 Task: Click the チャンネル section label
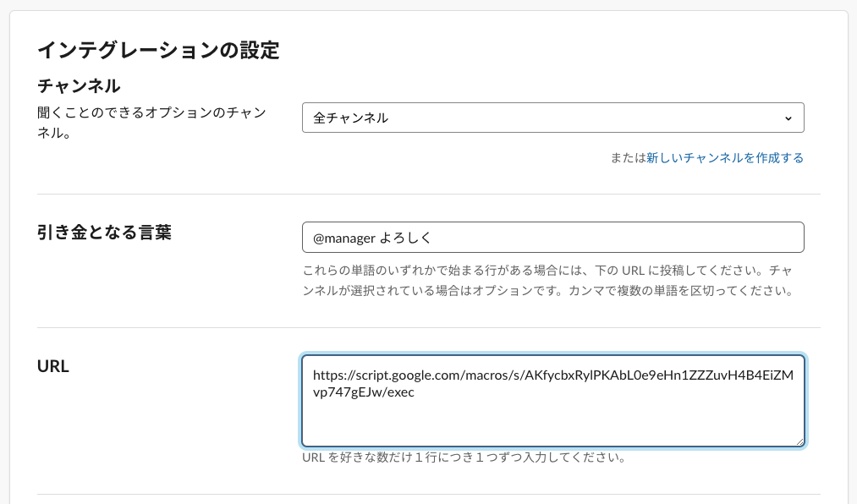79,85
